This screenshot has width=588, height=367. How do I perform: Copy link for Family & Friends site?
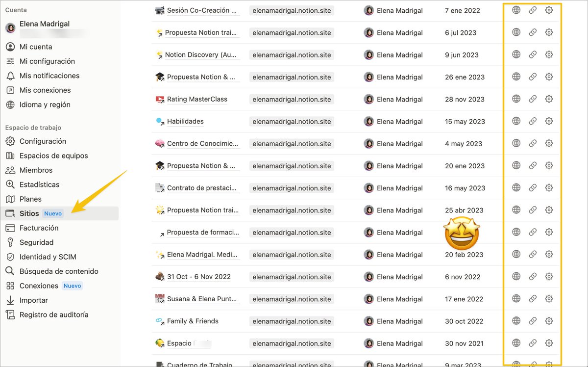533,321
